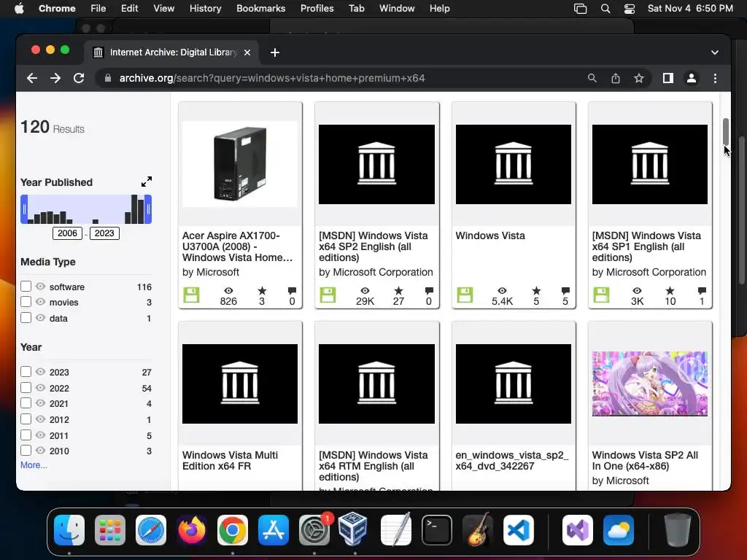
Task: Open GarageBand from the Dock
Action: [x=478, y=529]
